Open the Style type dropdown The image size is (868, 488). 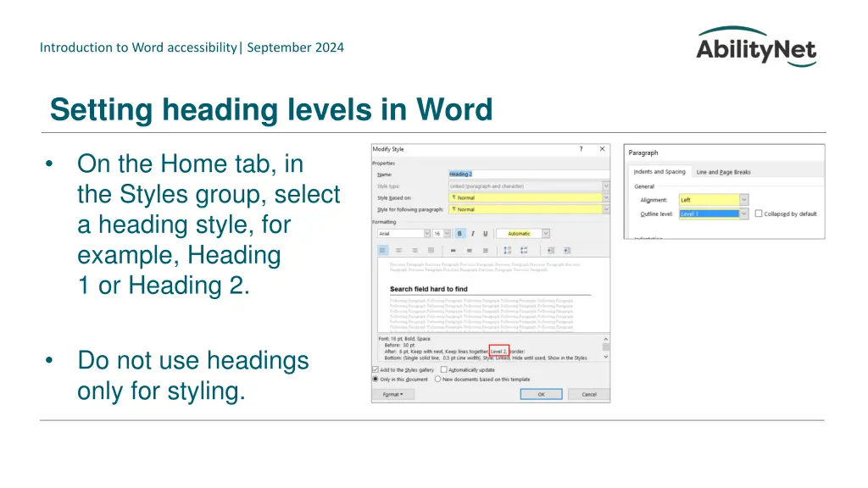[x=605, y=186]
